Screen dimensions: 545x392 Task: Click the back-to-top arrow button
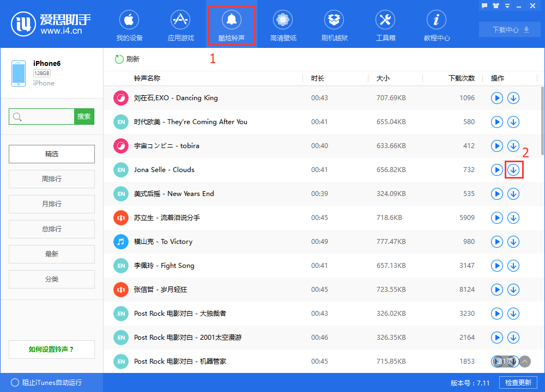(x=524, y=361)
